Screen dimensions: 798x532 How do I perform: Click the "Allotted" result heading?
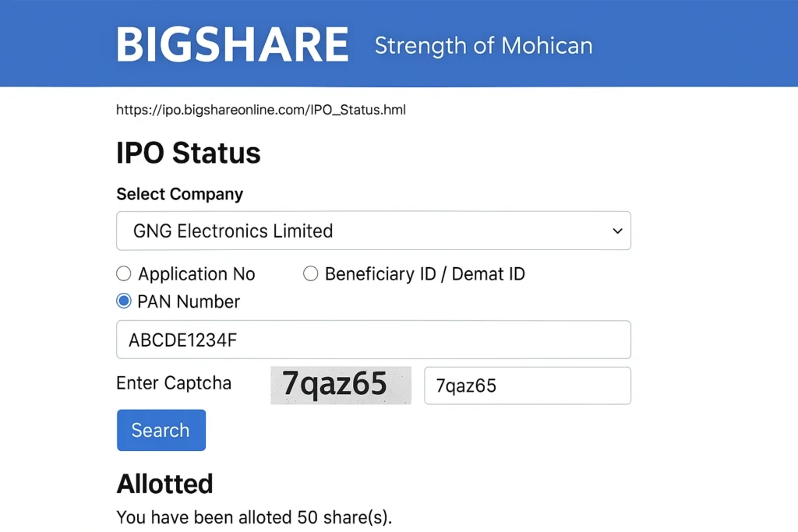tap(164, 484)
